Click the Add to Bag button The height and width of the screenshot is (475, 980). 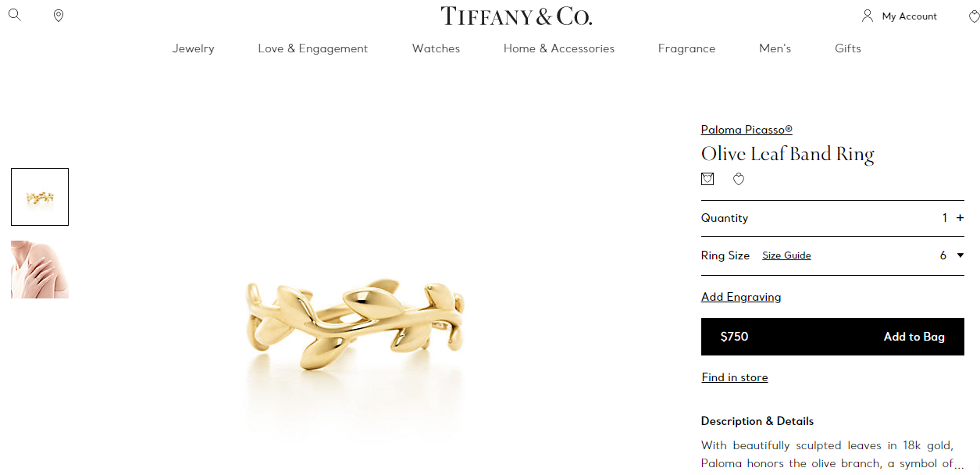tap(832, 337)
